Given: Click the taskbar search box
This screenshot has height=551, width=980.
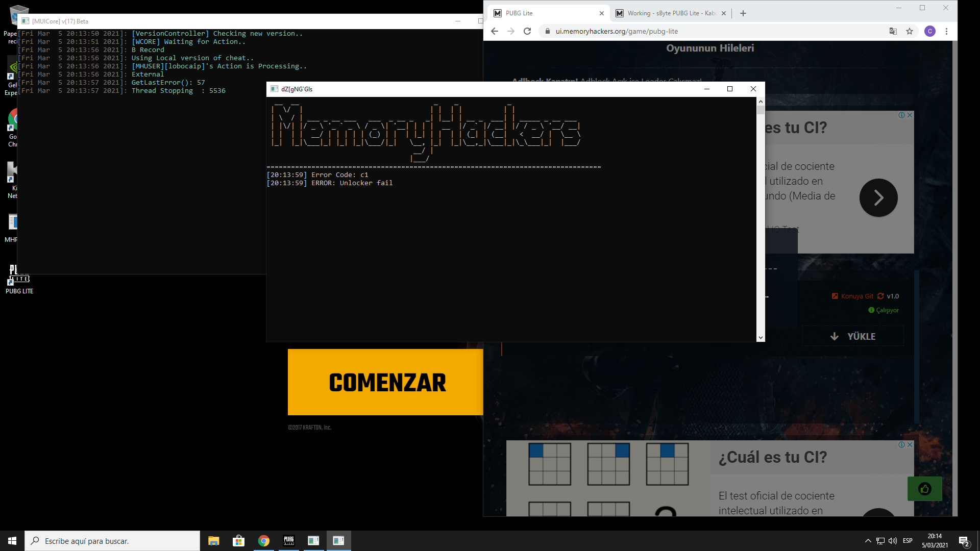Looking at the screenshot, I should [112, 541].
